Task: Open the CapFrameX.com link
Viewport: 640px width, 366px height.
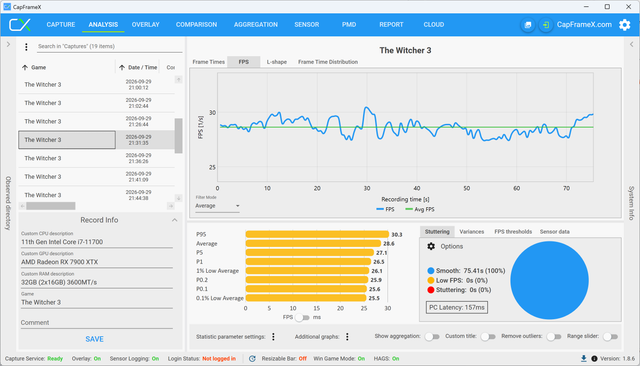Action: tap(584, 25)
